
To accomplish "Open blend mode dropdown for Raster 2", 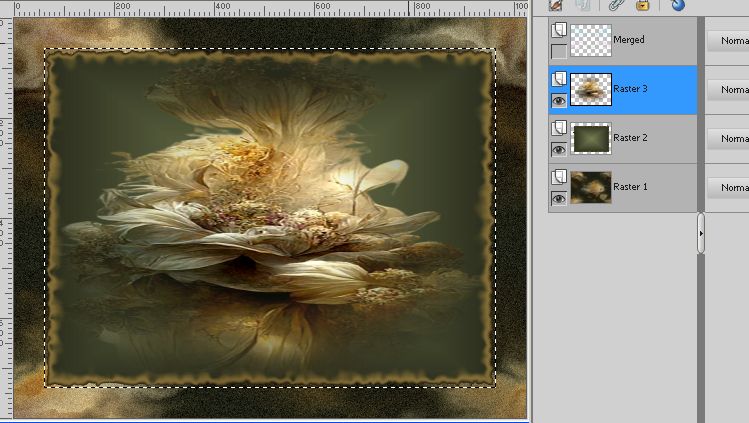I will tap(727, 138).
